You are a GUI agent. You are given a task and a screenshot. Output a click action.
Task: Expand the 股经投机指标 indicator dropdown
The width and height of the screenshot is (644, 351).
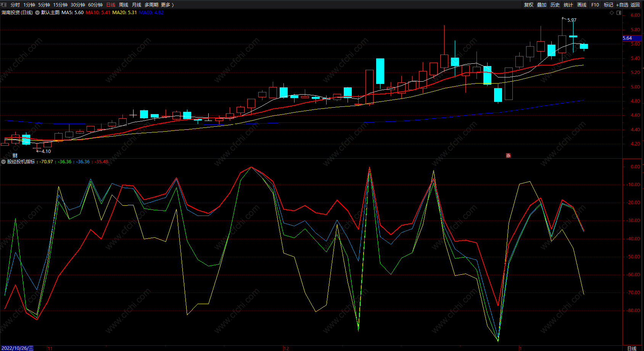pyautogui.click(x=3, y=162)
